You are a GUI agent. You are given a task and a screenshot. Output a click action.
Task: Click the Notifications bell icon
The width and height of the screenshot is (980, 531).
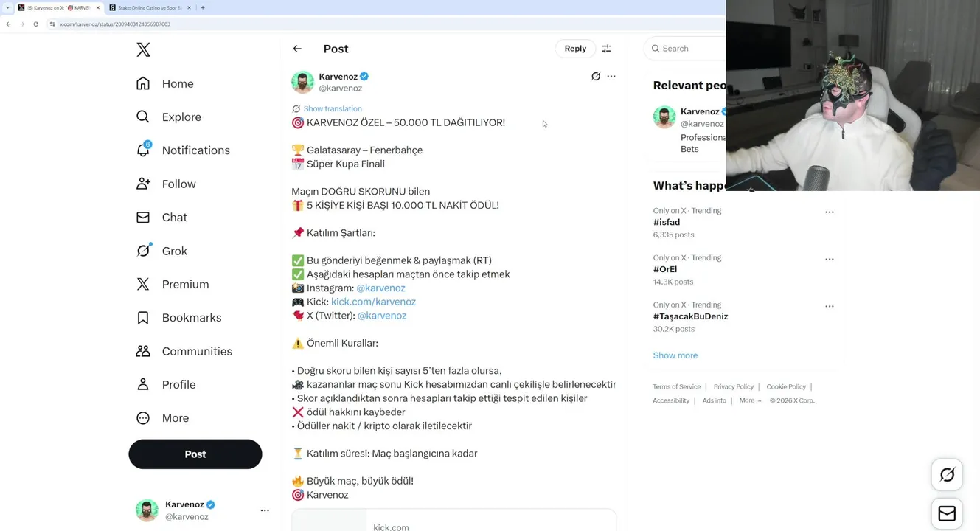[x=143, y=150]
